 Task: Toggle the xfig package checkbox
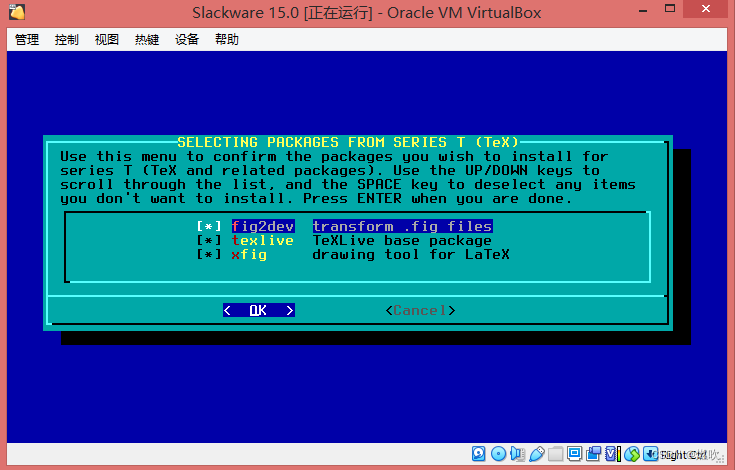209,255
